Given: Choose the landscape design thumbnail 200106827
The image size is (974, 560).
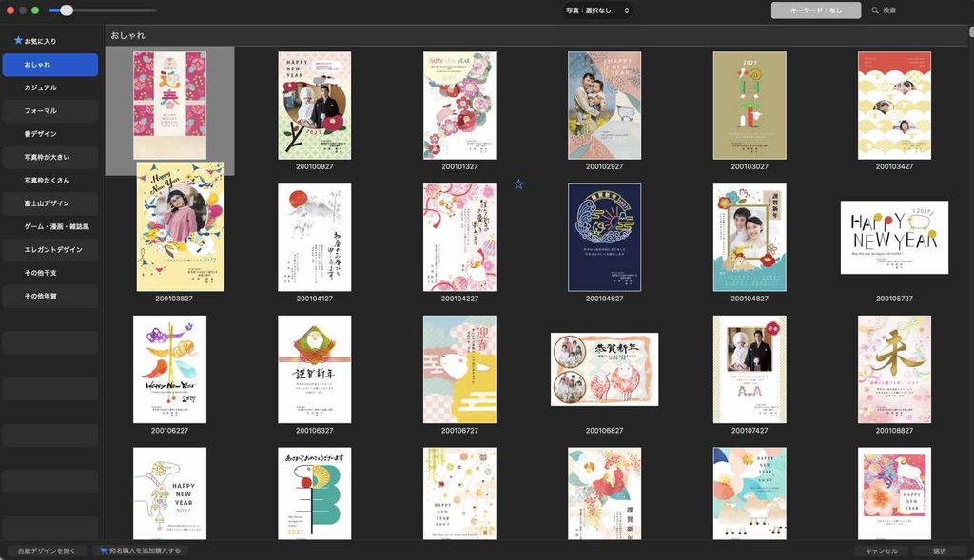Looking at the screenshot, I should [604, 370].
